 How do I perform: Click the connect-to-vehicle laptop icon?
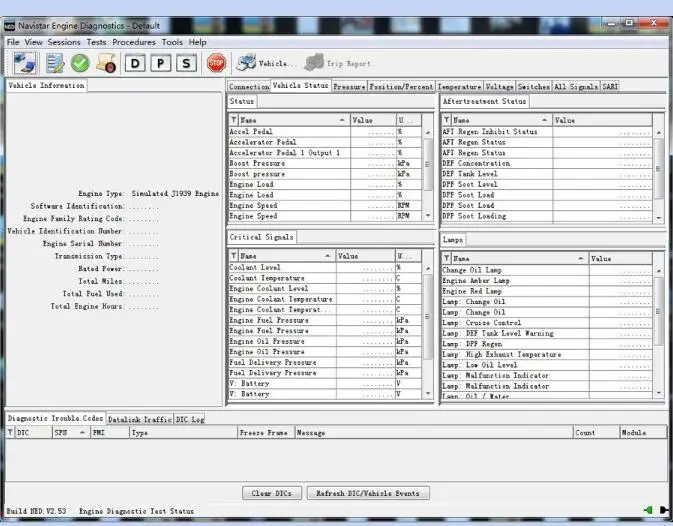click(x=24, y=63)
